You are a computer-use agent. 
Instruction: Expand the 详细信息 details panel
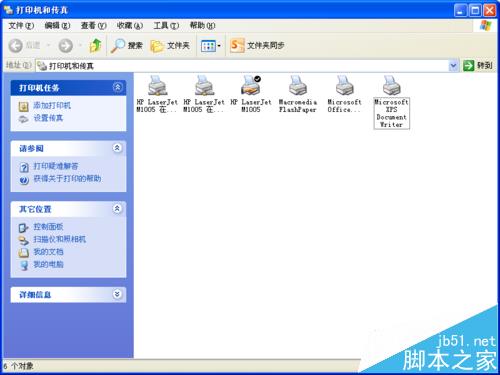tap(117, 294)
